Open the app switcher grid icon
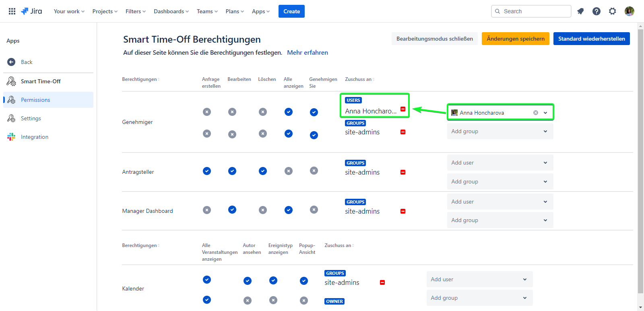This screenshot has height=311, width=644. coord(12,11)
